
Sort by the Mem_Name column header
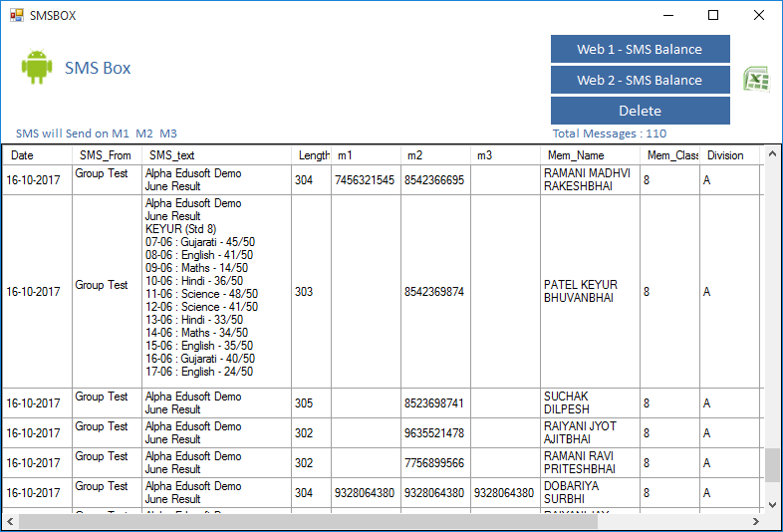pos(576,155)
